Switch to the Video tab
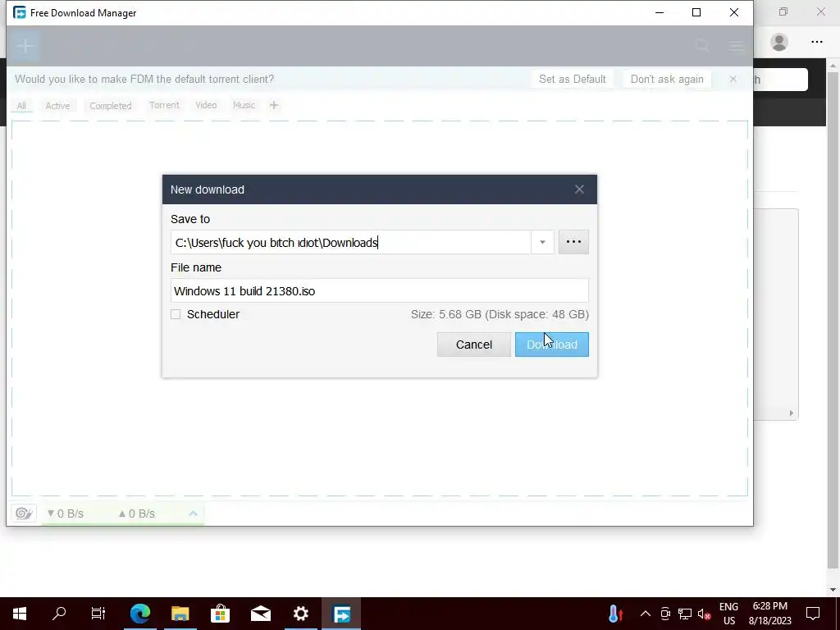840x630 pixels. pyautogui.click(x=206, y=105)
